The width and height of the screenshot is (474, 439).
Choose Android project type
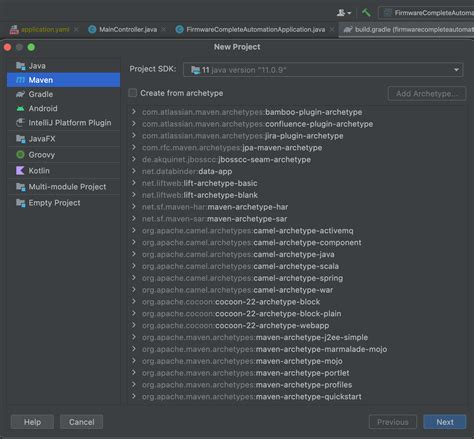(63, 108)
